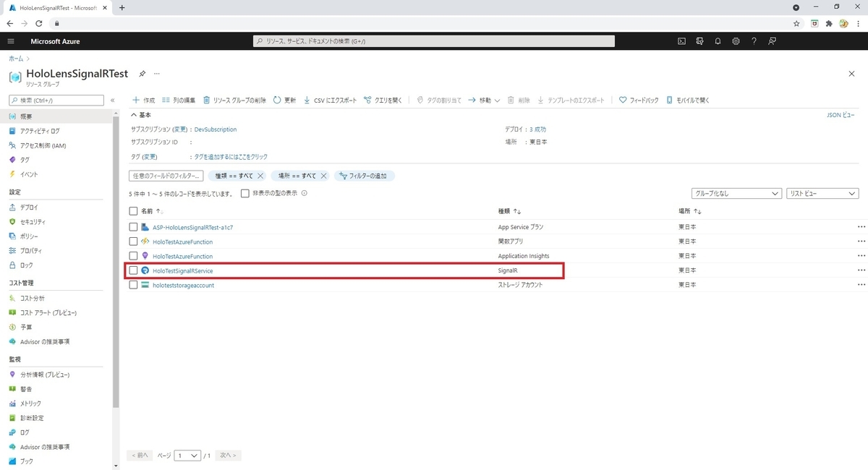Image resolution: width=868 pixels, height=470 pixels.
Task: Close the resource group blade
Action: coord(851,74)
